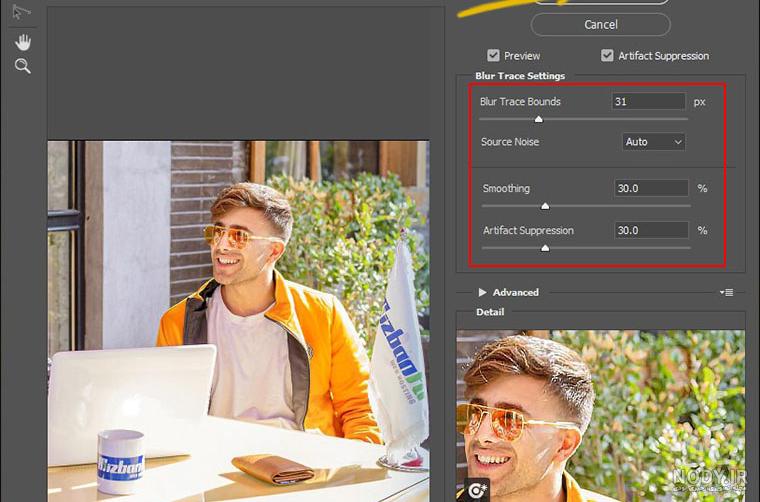Disable the Artifact Suppression checkbox
The height and width of the screenshot is (502, 760).
tap(607, 56)
